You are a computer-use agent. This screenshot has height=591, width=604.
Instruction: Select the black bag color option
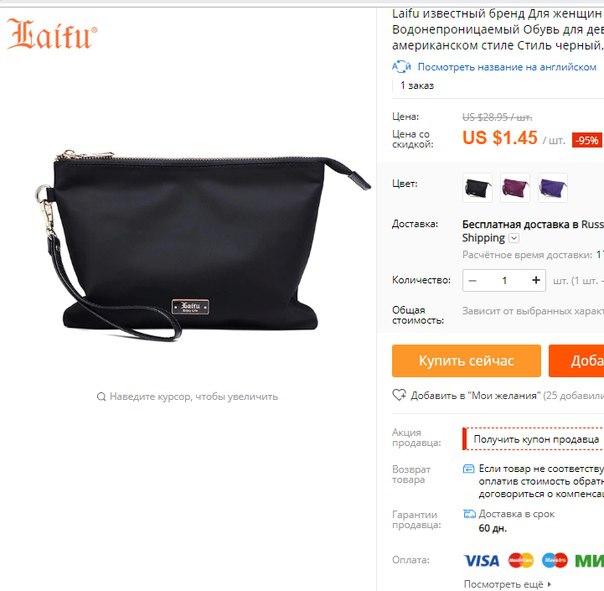coord(478,188)
